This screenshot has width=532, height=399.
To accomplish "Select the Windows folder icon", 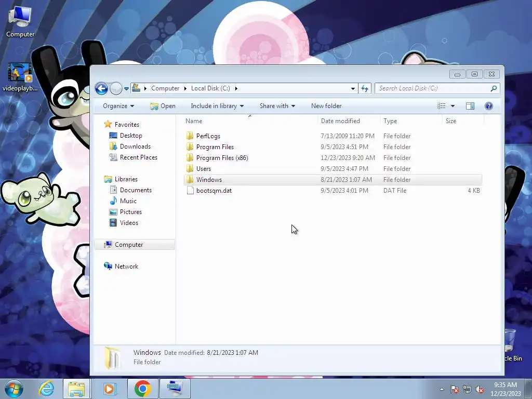I will [190, 179].
